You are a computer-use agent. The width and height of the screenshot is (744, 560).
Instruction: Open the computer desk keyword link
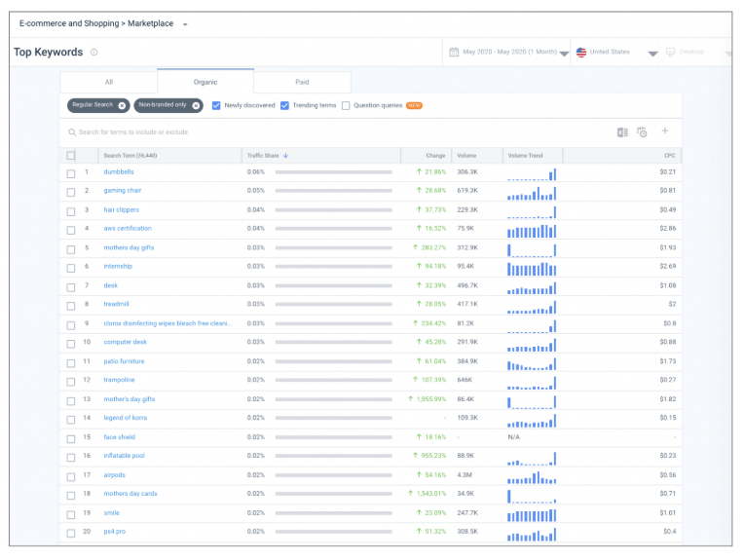pos(126,342)
